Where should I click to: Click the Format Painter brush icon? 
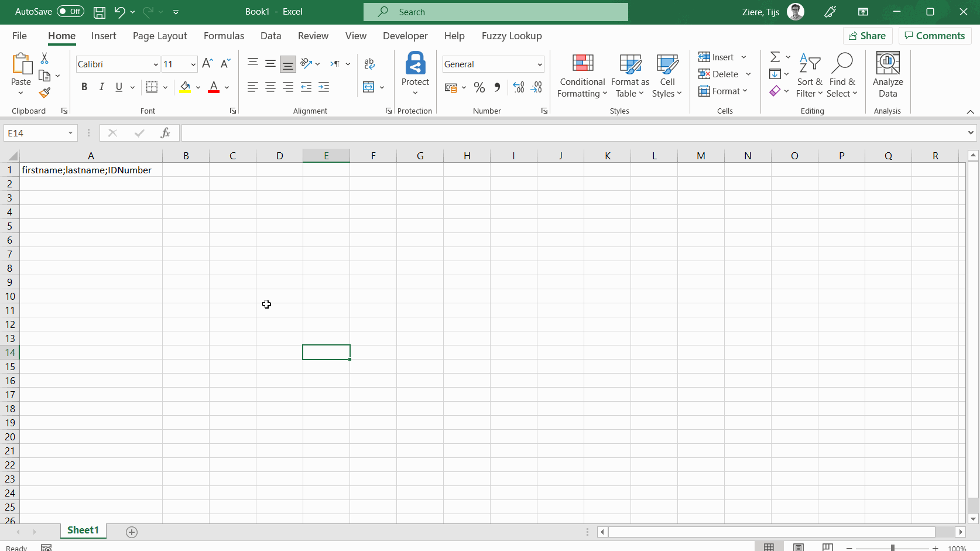click(44, 93)
